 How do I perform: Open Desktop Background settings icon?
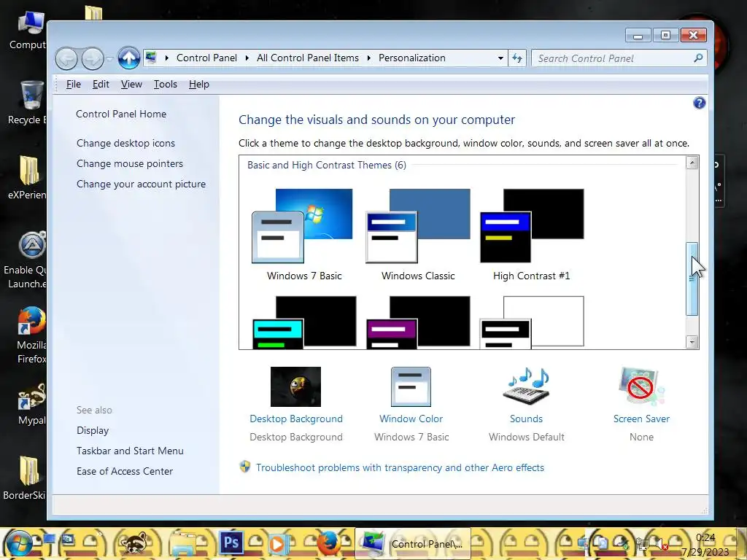[295, 386]
